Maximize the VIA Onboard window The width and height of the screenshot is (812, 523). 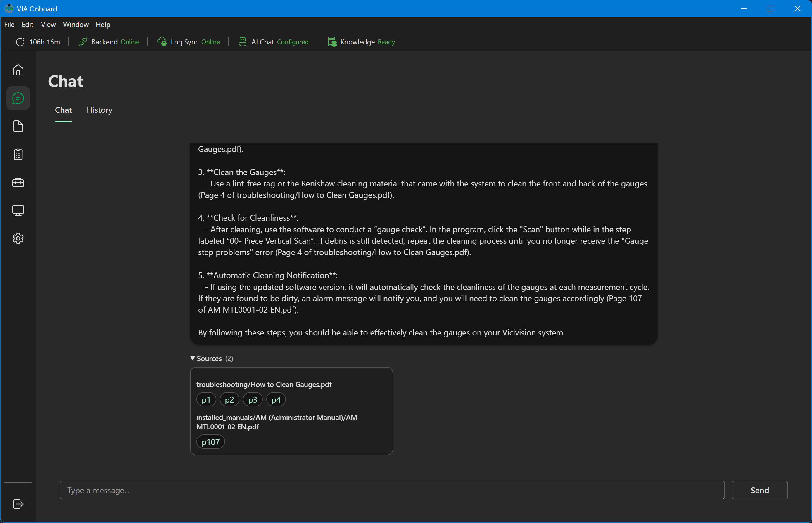[x=770, y=8]
